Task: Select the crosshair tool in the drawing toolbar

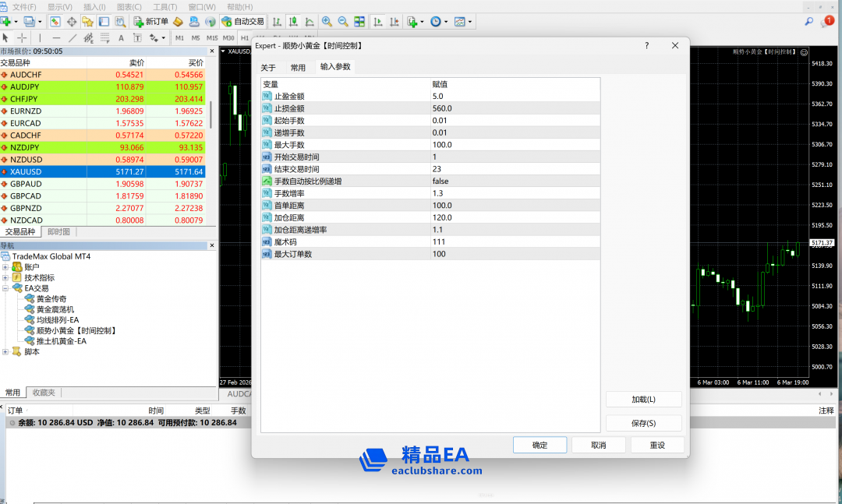Action: click(x=22, y=37)
